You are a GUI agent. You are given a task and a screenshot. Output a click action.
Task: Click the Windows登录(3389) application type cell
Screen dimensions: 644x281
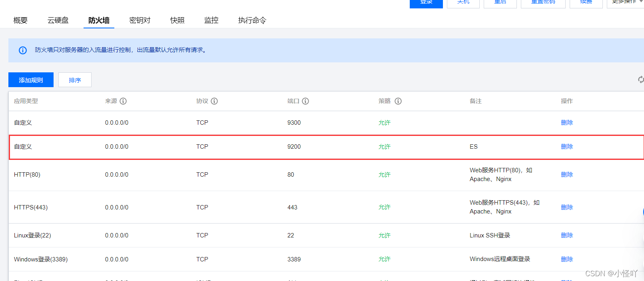[41, 259]
